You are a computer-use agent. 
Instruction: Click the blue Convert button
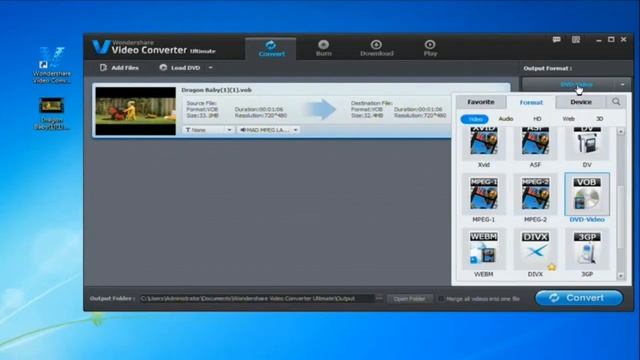[x=579, y=298]
